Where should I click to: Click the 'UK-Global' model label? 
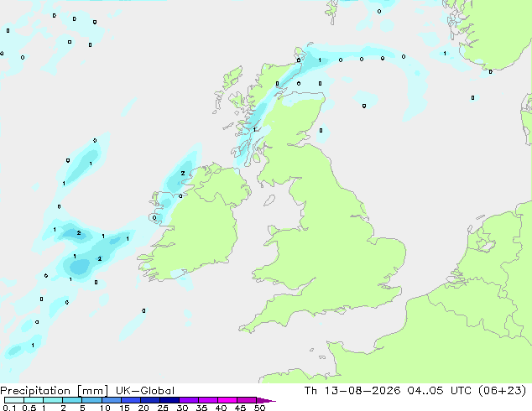coord(145,391)
